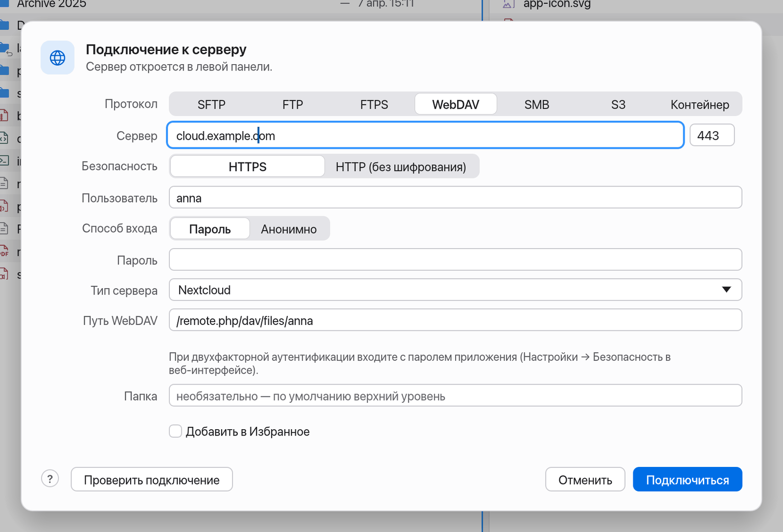Click the Тип сервера dropdown arrow
Image resolution: width=783 pixels, height=532 pixels.
pyautogui.click(x=726, y=290)
